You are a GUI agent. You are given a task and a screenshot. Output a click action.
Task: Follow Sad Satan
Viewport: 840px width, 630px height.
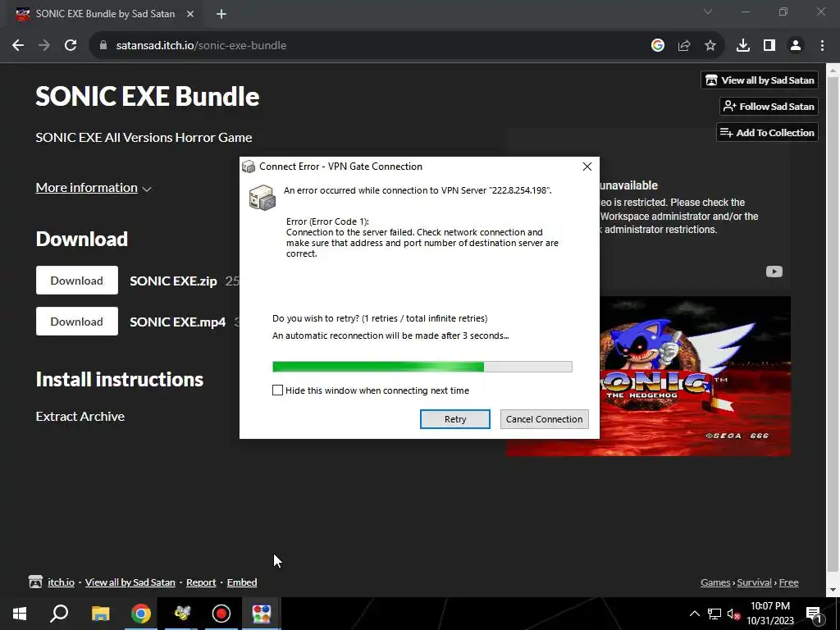coord(768,107)
